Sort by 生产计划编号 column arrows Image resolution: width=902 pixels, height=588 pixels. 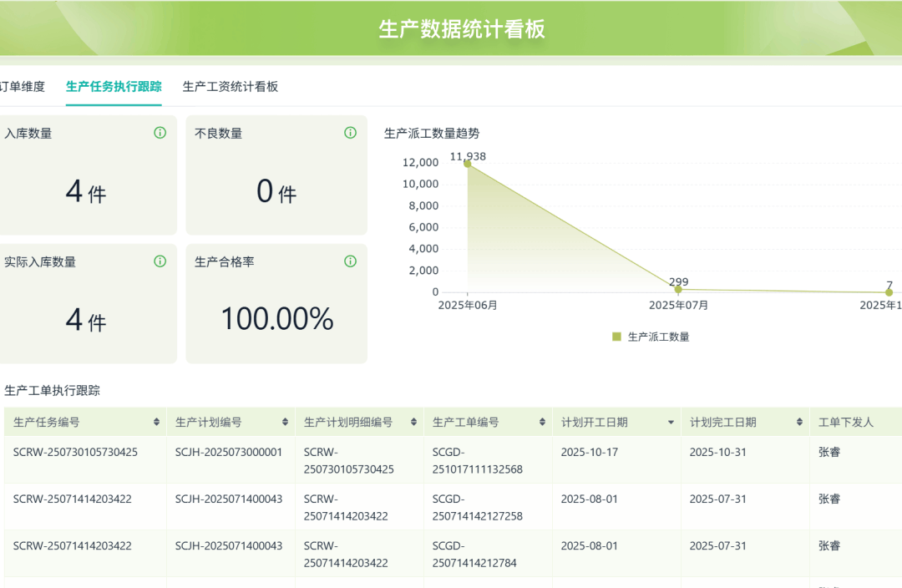(x=285, y=423)
